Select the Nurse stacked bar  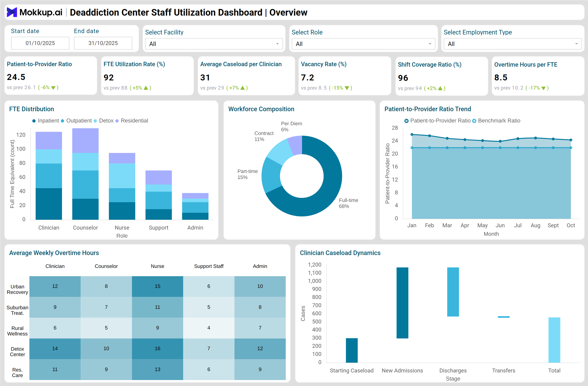122,186
